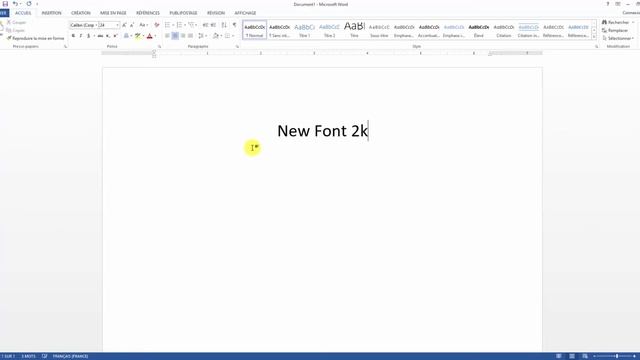The image size is (640, 360).
Task: Clear all formatting icon
Action: pyautogui.click(x=157, y=25)
